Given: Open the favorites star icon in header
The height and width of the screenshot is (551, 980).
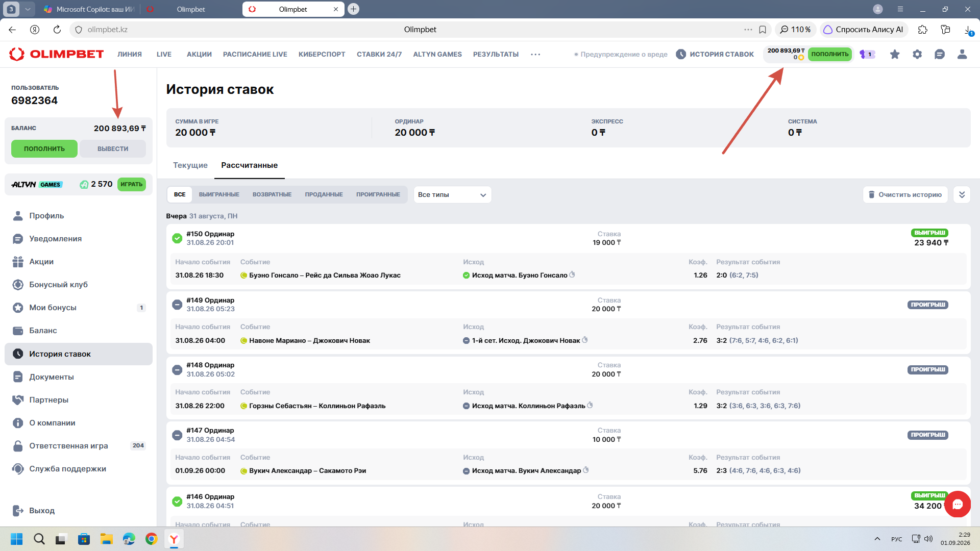Looking at the screenshot, I should click(x=895, y=54).
